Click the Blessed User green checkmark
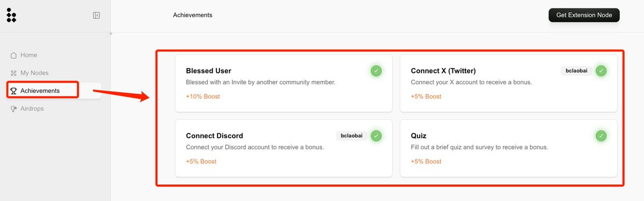644x201 pixels. coord(376,70)
